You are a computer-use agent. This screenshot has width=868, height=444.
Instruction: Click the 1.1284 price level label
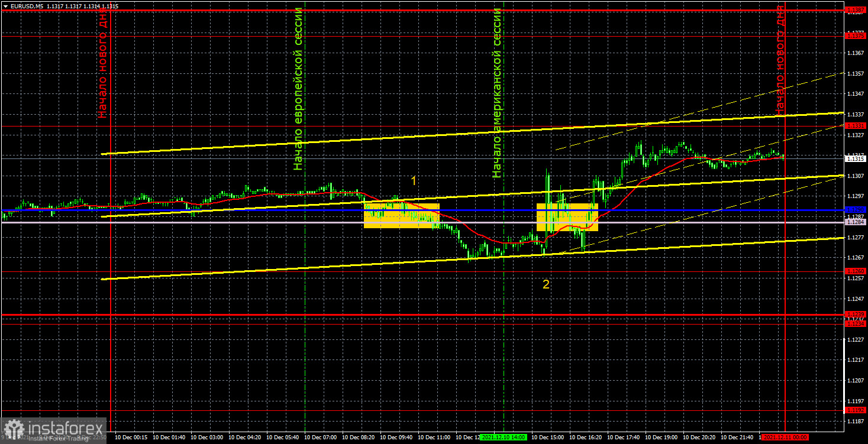tap(856, 222)
